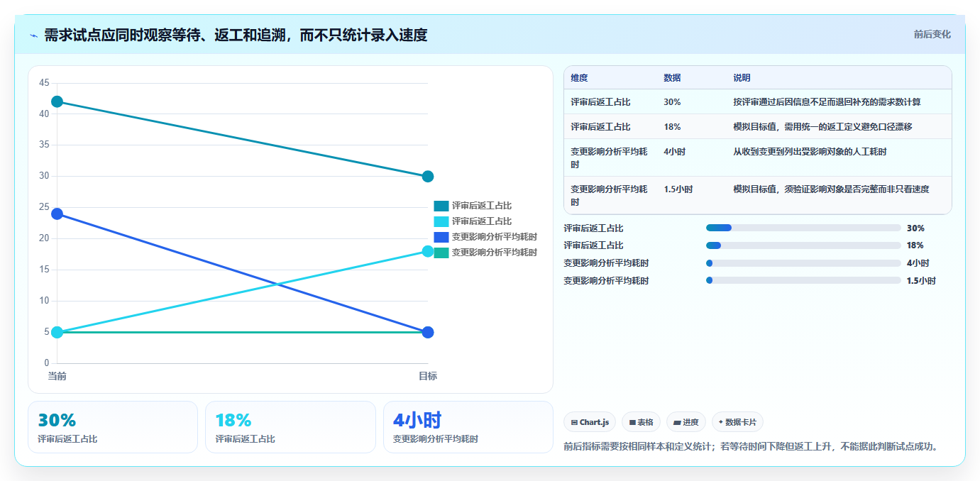Click the 30% cell in the table
This screenshot has width=980, height=481.
click(x=672, y=102)
